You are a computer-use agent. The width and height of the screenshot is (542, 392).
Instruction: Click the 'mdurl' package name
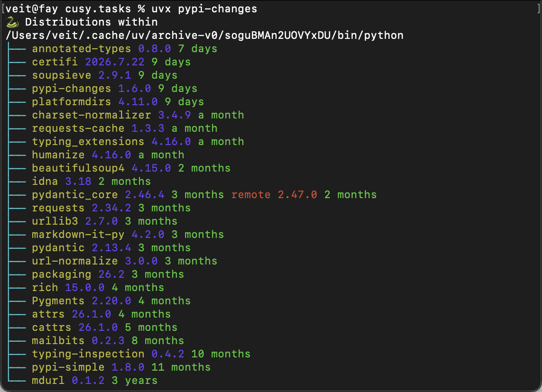[x=48, y=381]
